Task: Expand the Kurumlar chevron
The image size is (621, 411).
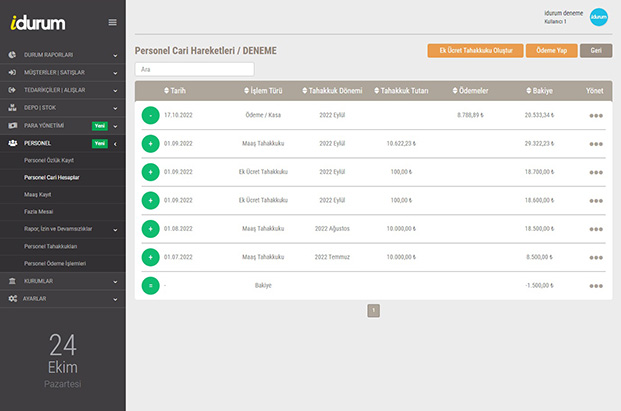Action: point(115,282)
